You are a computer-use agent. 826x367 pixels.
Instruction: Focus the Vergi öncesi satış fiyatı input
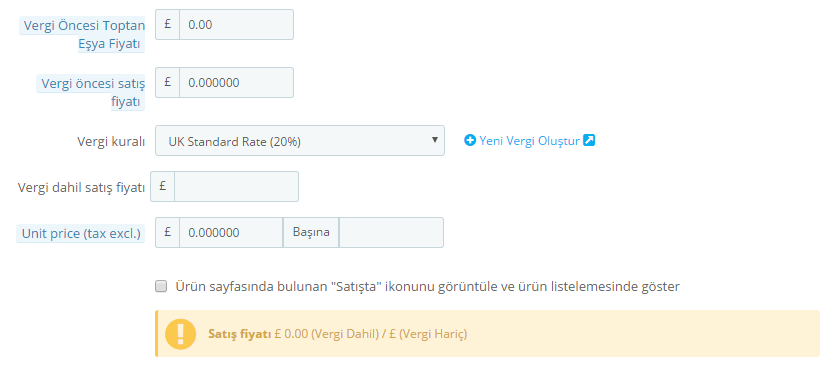[237, 82]
